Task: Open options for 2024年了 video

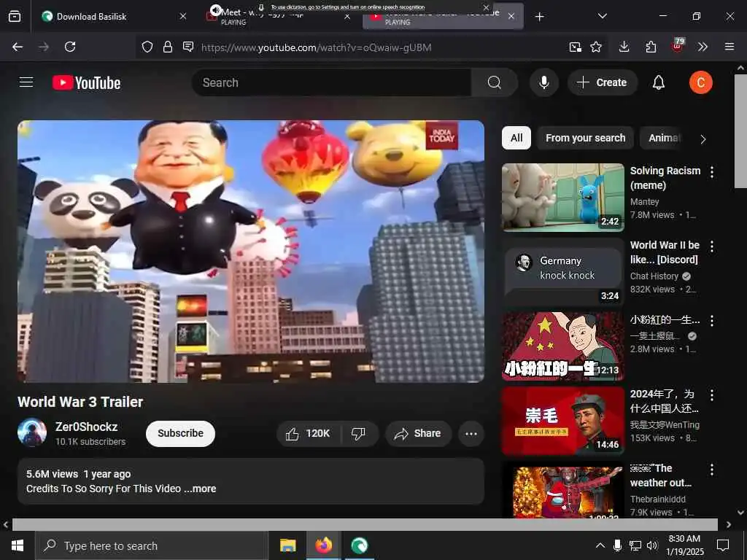Action: coord(712,394)
